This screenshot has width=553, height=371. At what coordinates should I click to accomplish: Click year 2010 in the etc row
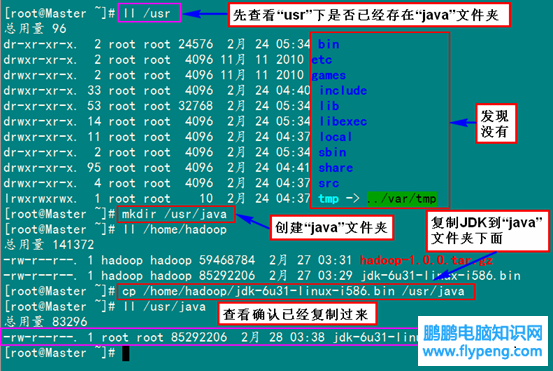[290, 60]
